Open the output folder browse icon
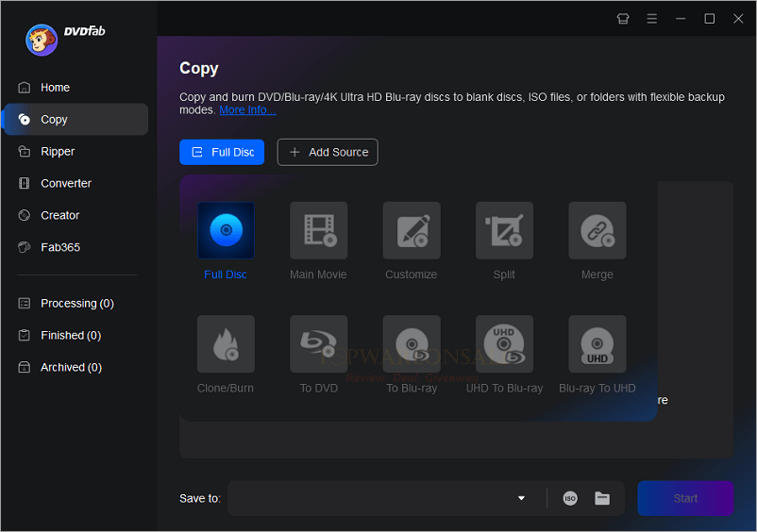The height and width of the screenshot is (532, 757). point(602,498)
